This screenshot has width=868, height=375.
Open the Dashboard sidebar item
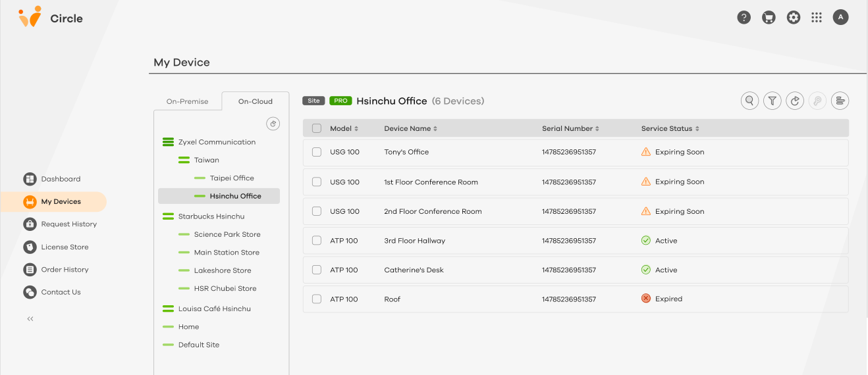coord(52,179)
